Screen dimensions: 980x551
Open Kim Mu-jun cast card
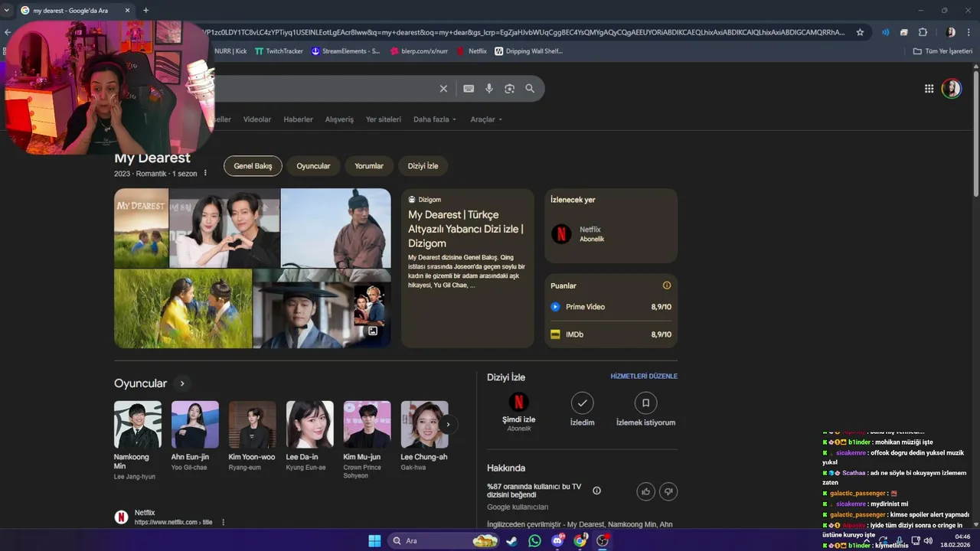coord(367,441)
